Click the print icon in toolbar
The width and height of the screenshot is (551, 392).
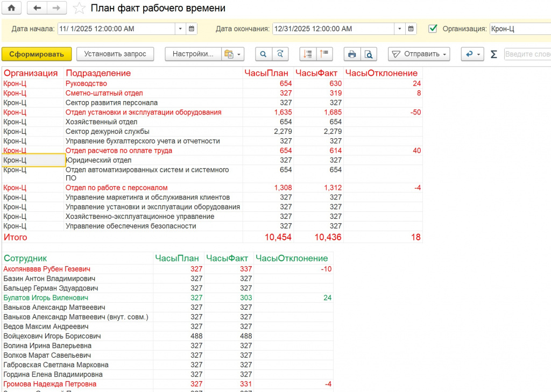click(x=352, y=54)
